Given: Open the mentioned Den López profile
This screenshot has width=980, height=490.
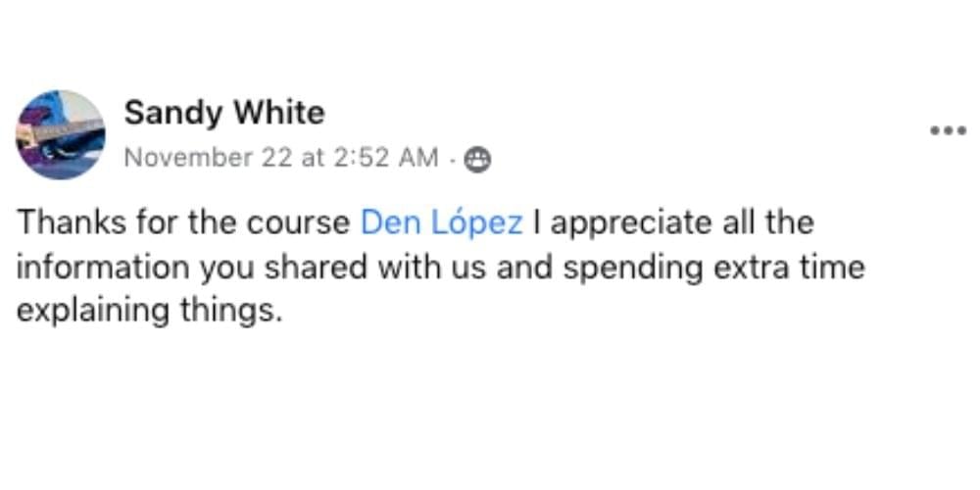Looking at the screenshot, I should (x=441, y=222).
